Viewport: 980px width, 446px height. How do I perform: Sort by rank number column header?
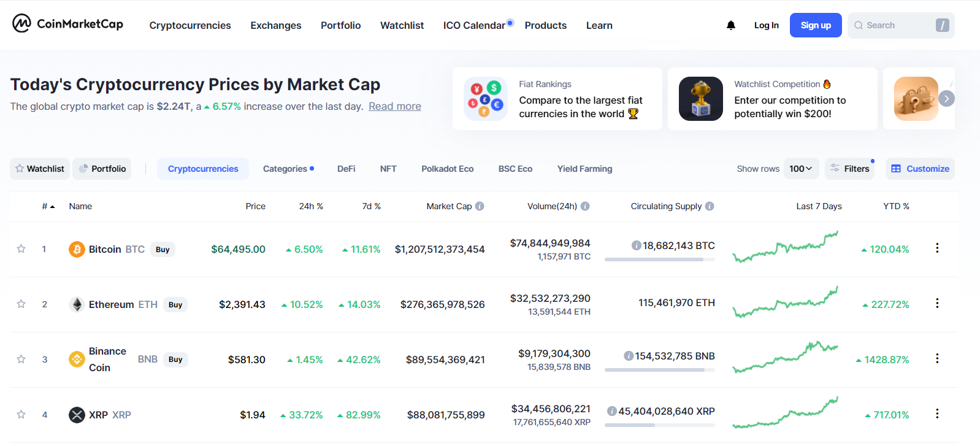(48, 206)
